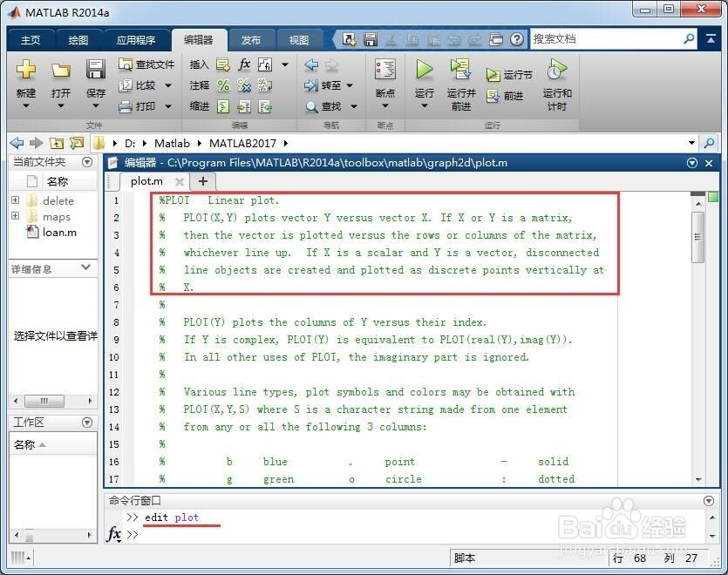Expand the delete folder tree node
Image resolution: width=728 pixels, height=575 pixels.
[x=16, y=200]
